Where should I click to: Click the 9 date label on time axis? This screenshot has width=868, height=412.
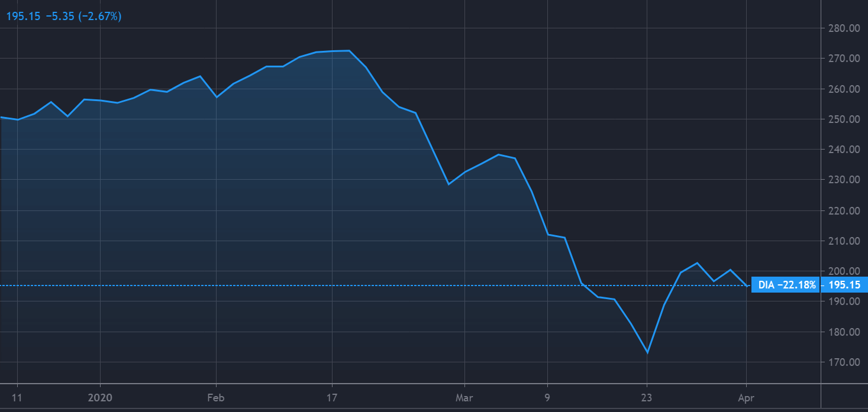(548, 398)
